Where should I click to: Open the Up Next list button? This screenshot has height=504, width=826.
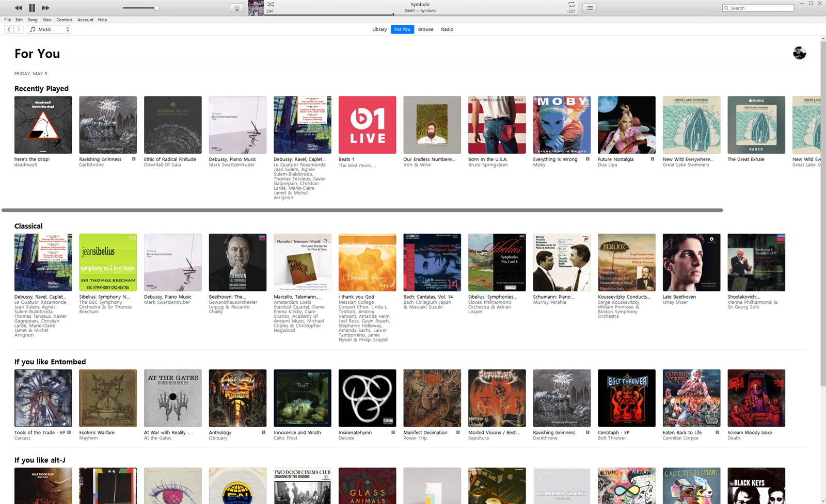590,8
